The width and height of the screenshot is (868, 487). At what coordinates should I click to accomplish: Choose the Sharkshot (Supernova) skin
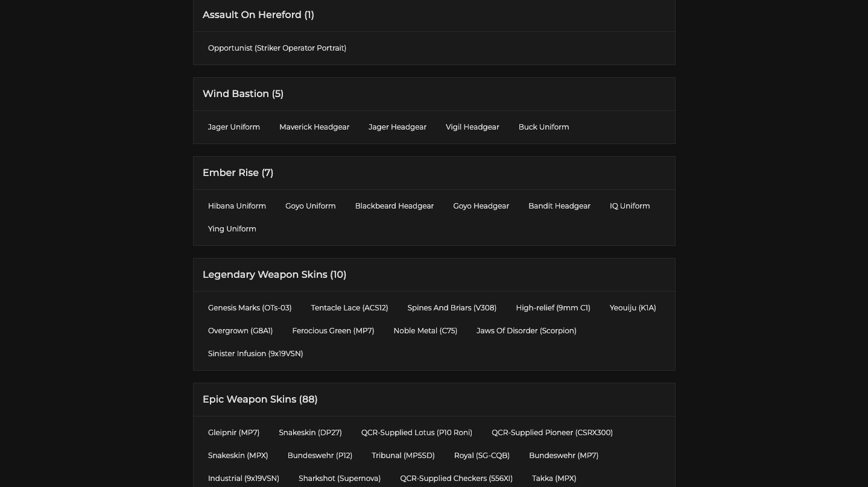(x=340, y=479)
